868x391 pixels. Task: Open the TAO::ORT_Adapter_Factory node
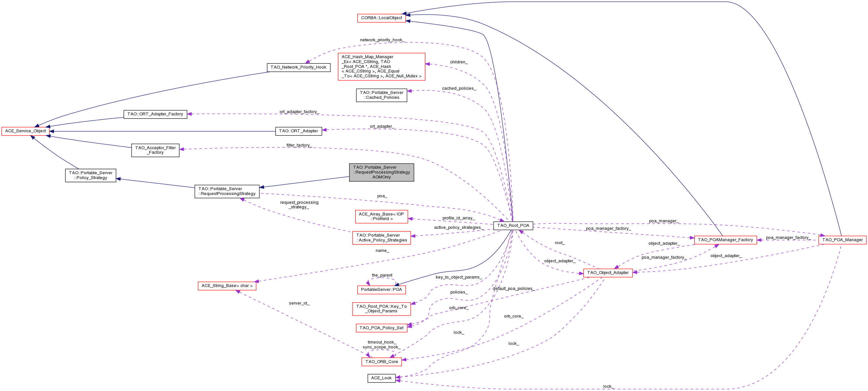coord(155,114)
